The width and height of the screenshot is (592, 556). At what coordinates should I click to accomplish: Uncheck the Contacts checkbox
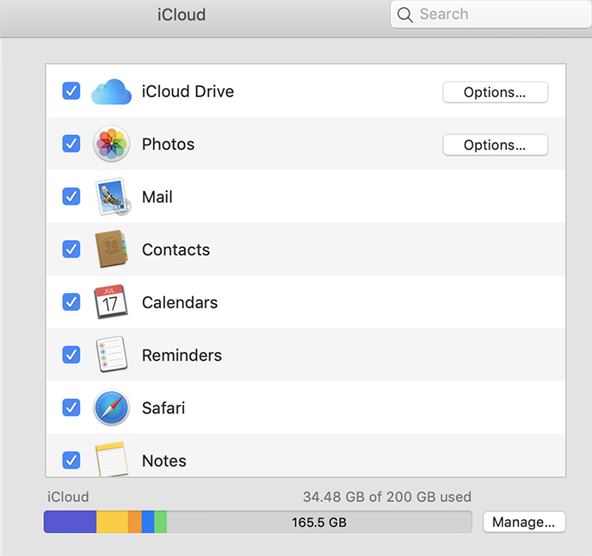coord(71,249)
